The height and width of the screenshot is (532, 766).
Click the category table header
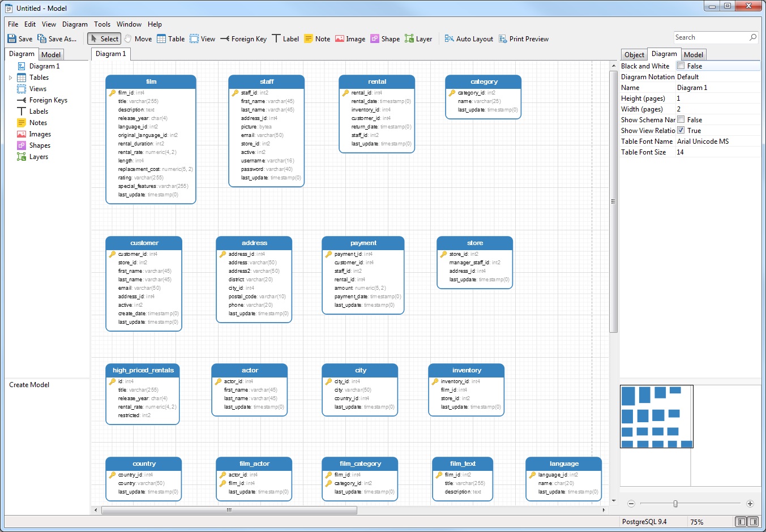(x=483, y=81)
